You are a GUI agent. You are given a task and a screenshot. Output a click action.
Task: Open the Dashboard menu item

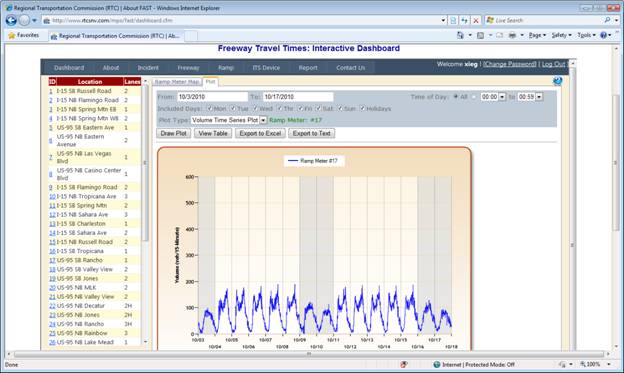click(69, 68)
